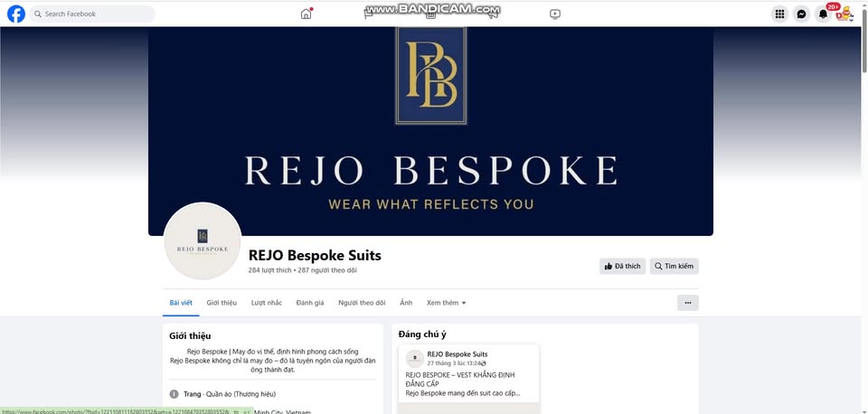Show the notifications bell

[x=823, y=14]
